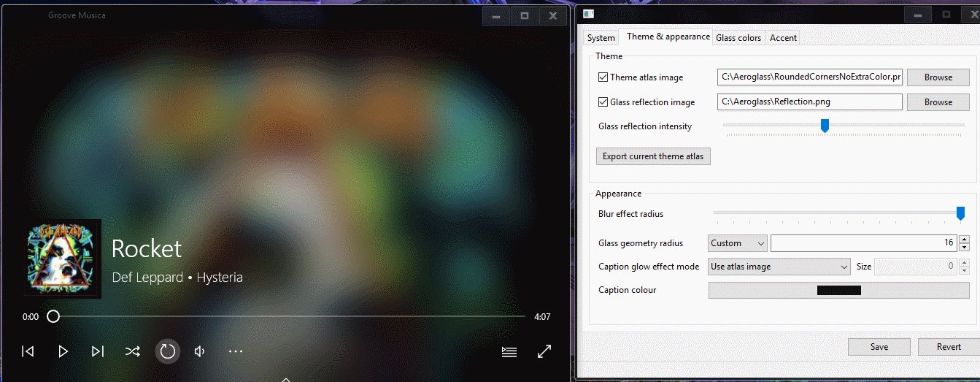Screen dimensions: 980x382
Task: Show the now playing queue list
Action: [x=509, y=351]
